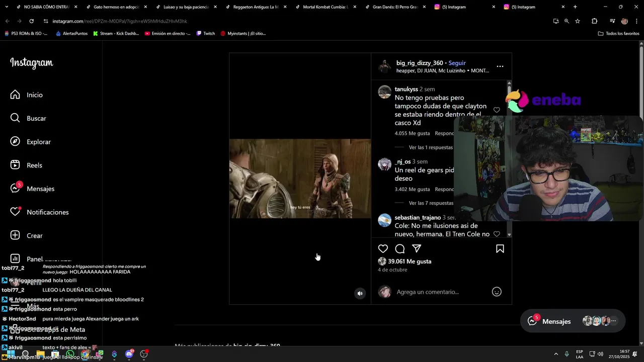Open Notificaciones heart item

(x=39, y=212)
